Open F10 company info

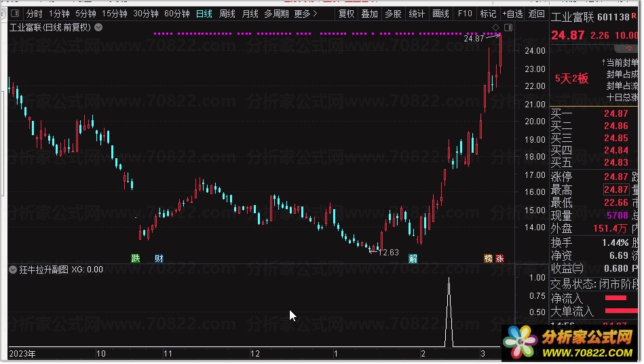point(465,14)
